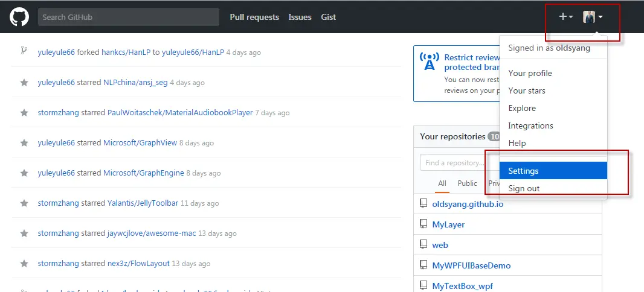Image resolution: width=644 pixels, height=292 pixels.
Task: Click the star icon beside JellyToolbar event
Action: coord(24,203)
